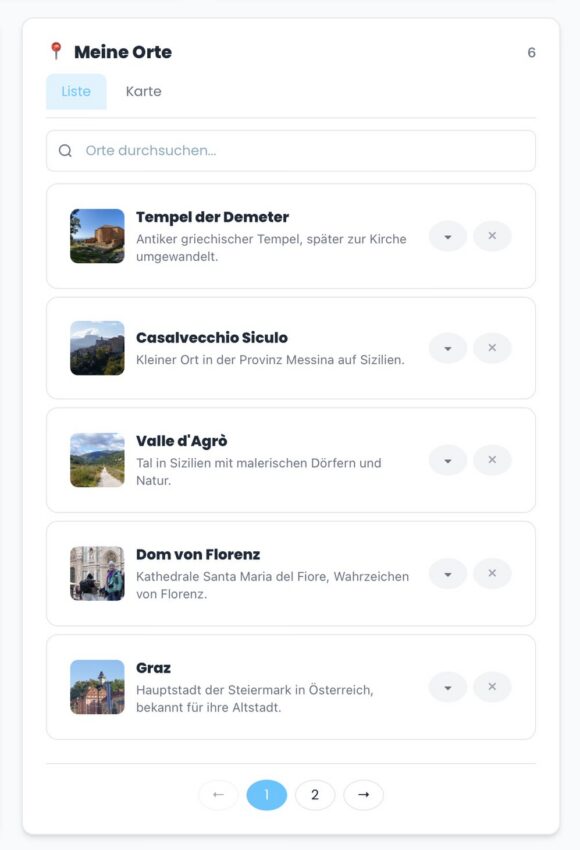The image size is (580, 850).
Task: Click the right arrow icon for the next page
Action: tap(363, 794)
